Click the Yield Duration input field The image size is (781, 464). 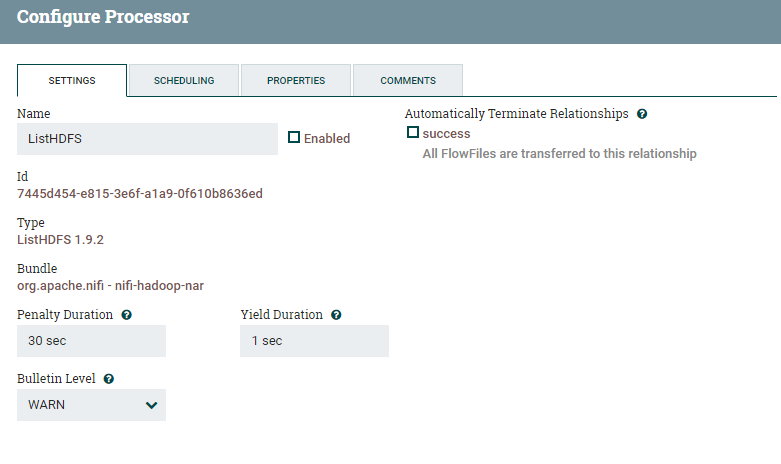314,341
